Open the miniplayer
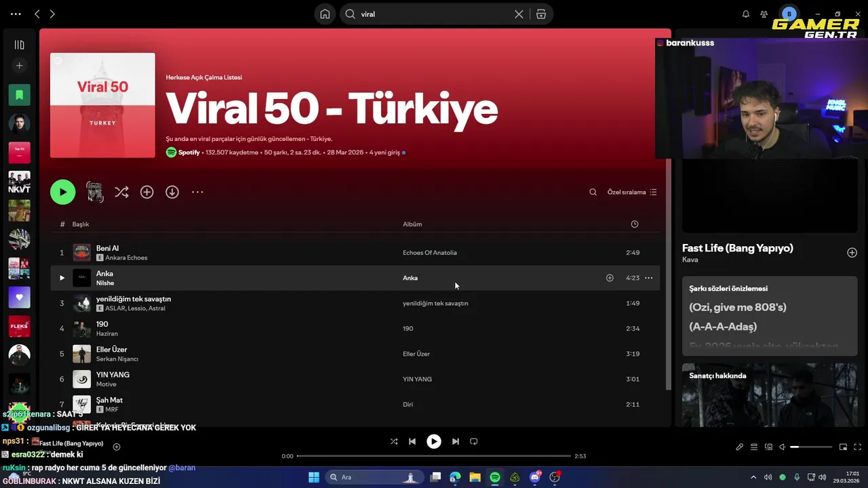 click(843, 447)
